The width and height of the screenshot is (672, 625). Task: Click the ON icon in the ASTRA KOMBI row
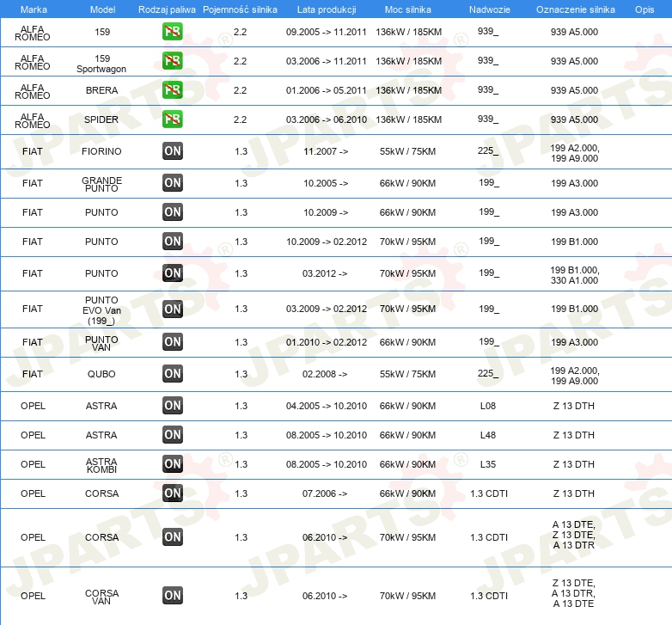point(172,463)
